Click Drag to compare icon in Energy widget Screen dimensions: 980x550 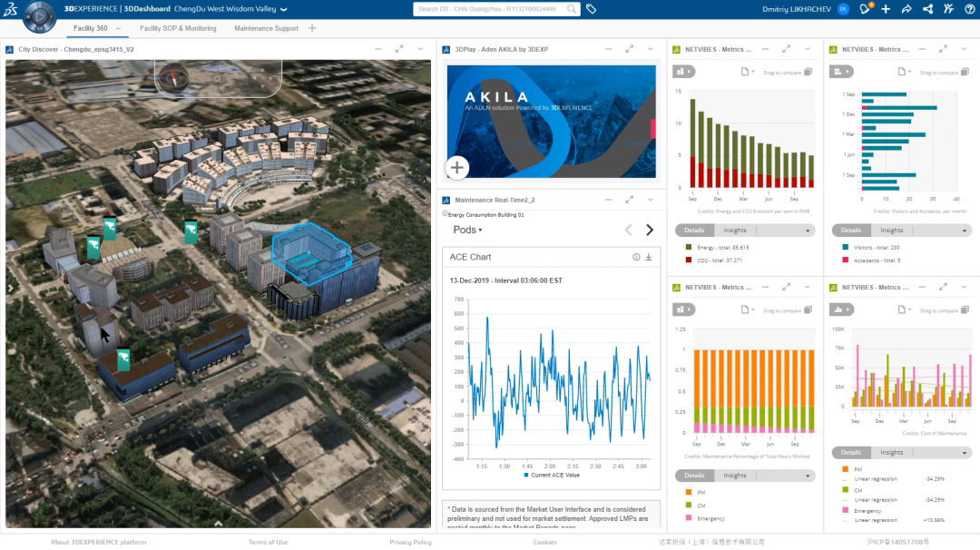click(x=808, y=72)
